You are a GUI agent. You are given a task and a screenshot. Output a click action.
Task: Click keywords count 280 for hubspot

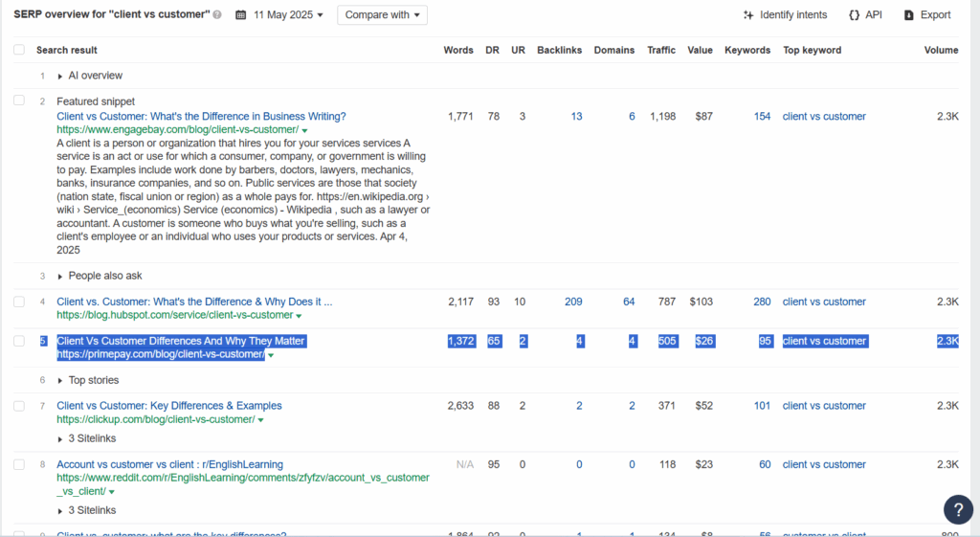point(762,302)
